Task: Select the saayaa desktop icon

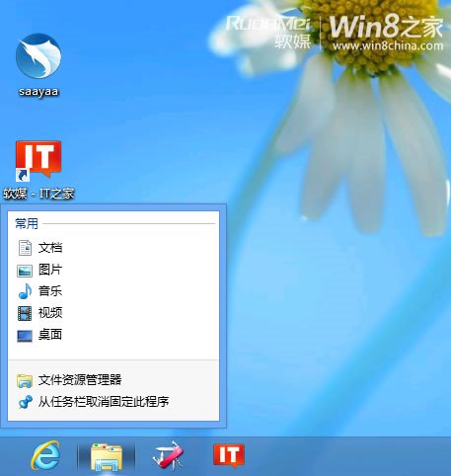Action: (x=38, y=65)
